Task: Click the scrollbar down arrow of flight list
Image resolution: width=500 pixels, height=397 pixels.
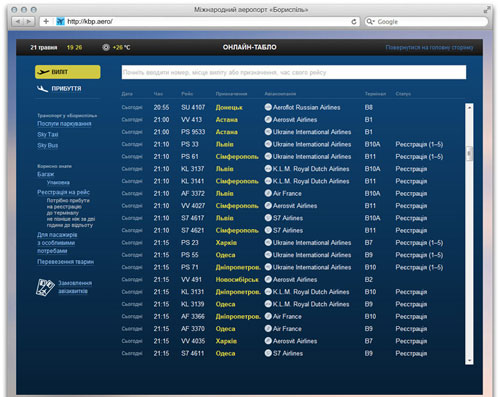Action: 469,361
